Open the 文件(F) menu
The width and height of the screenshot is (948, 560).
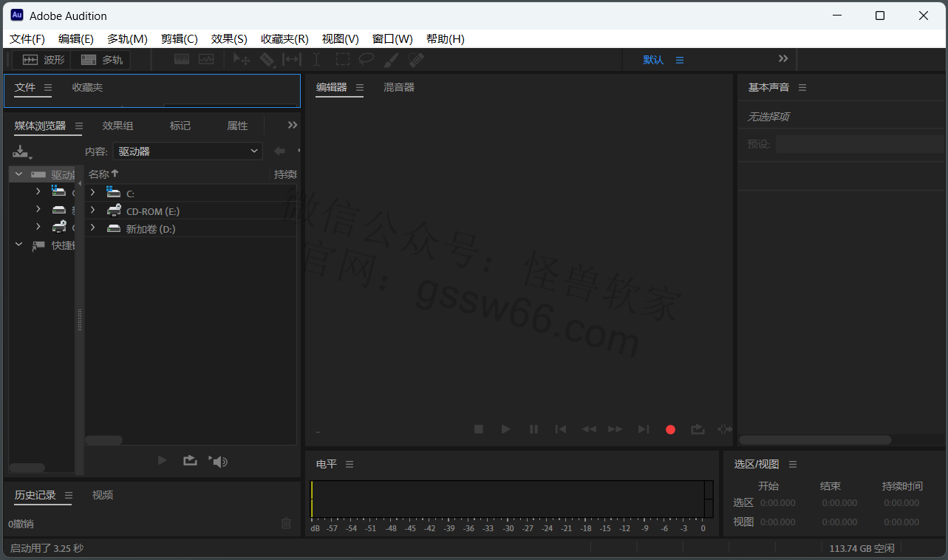point(27,38)
